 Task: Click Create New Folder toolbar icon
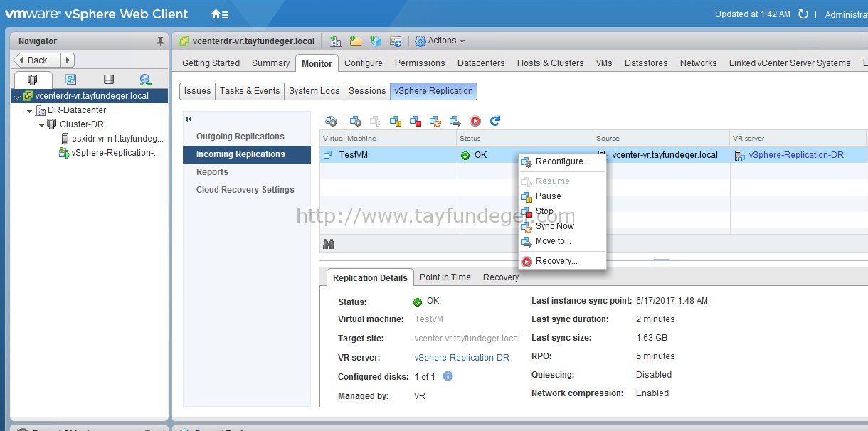355,41
